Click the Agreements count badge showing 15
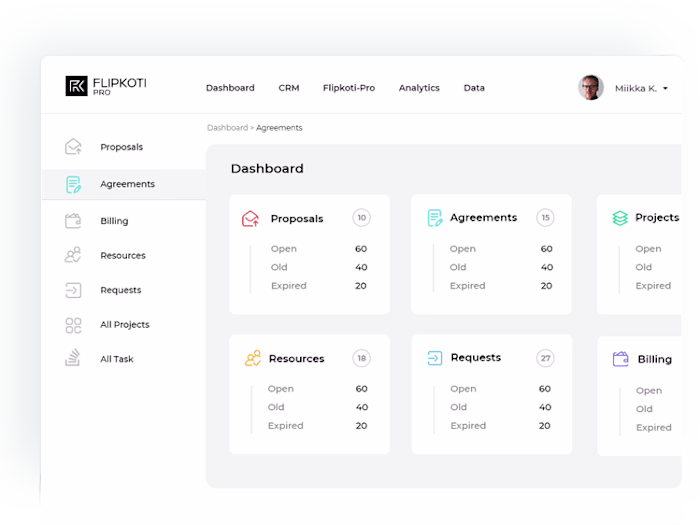This screenshot has height=525, width=700. click(x=545, y=218)
